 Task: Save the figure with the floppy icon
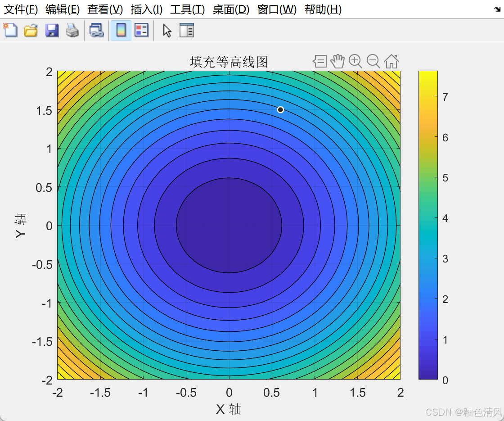(x=52, y=30)
